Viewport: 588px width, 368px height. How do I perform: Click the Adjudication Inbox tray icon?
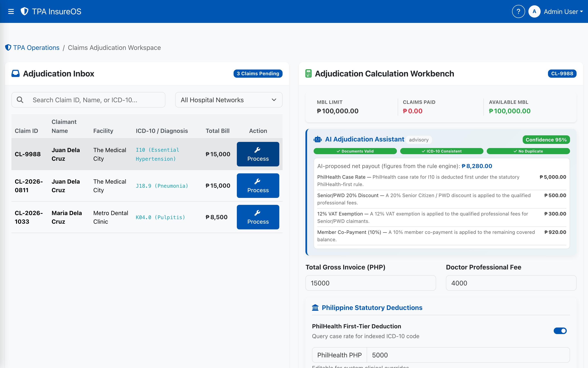[x=16, y=74]
